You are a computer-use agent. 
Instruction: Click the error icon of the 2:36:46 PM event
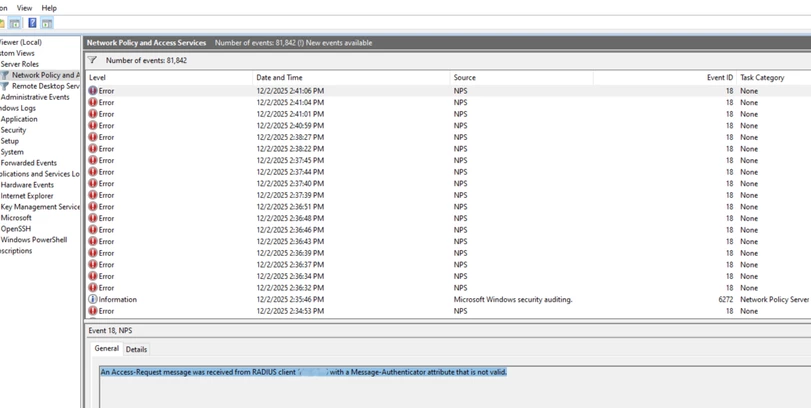(93, 230)
